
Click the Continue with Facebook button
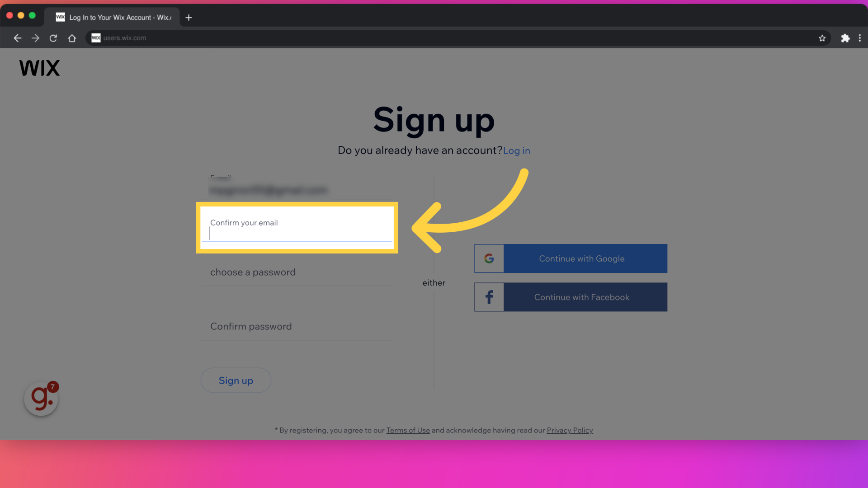pos(571,297)
